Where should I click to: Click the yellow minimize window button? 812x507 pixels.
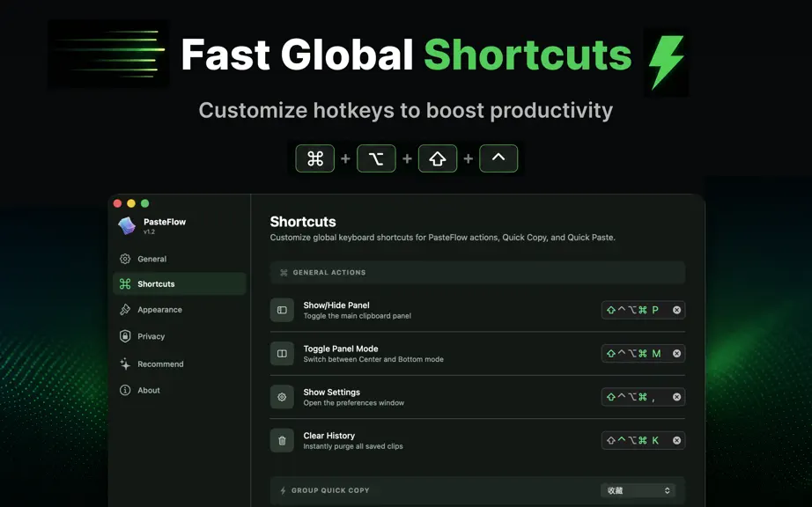tap(131, 203)
